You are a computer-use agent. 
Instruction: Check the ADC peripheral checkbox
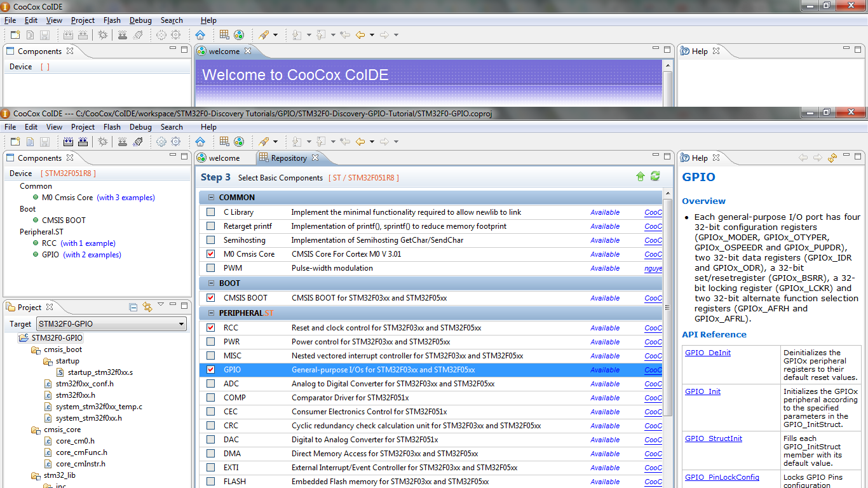click(211, 384)
